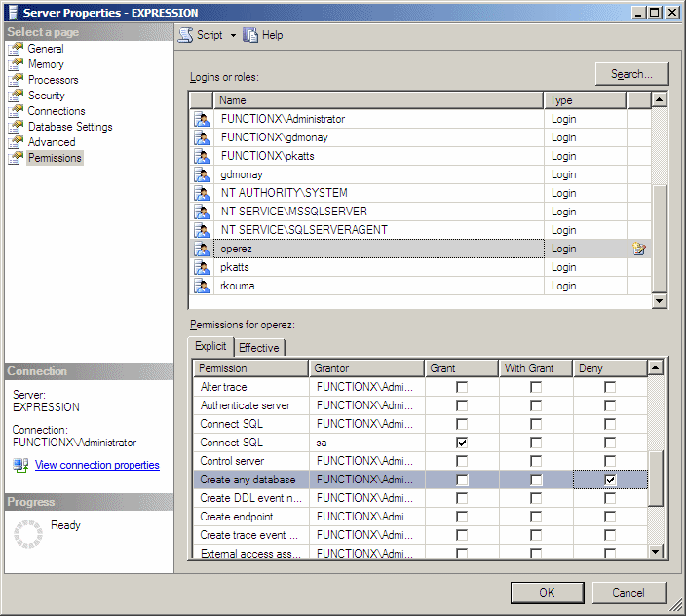Click logins list scroll down arrow

click(x=659, y=300)
